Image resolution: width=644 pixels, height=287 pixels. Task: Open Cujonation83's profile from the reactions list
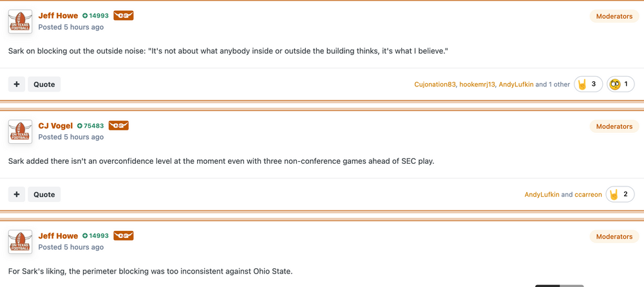pyautogui.click(x=435, y=84)
